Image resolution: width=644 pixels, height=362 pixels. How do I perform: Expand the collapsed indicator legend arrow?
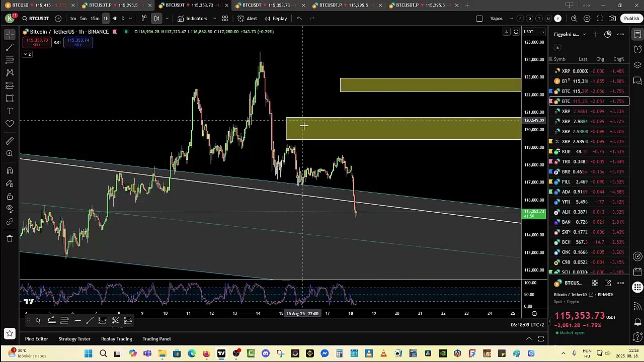click(x=27, y=54)
